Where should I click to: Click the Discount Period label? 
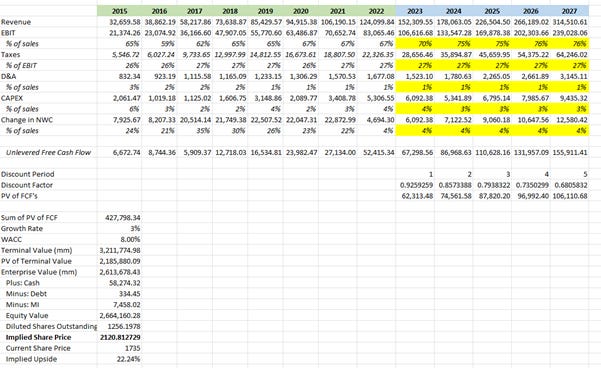(28, 174)
